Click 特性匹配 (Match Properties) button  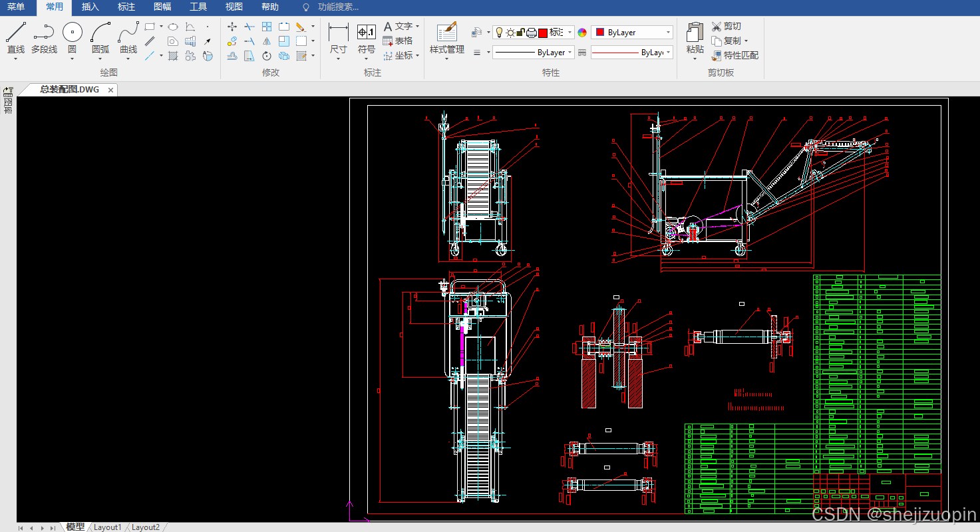pyautogui.click(x=735, y=55)
